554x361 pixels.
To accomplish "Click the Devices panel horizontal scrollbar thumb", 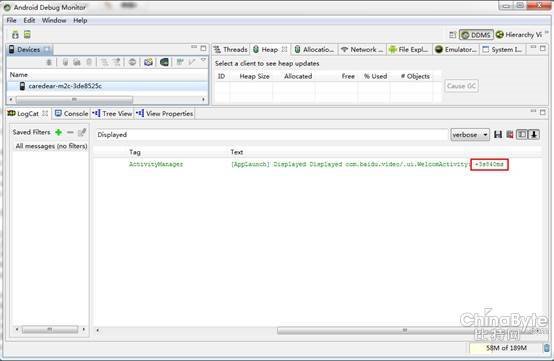I will (74, 100).
